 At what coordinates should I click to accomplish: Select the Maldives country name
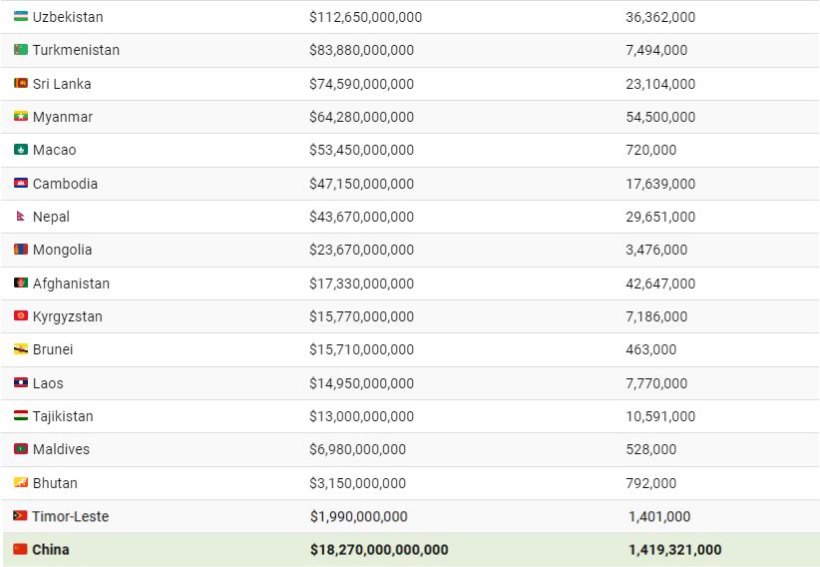(61, 449)
